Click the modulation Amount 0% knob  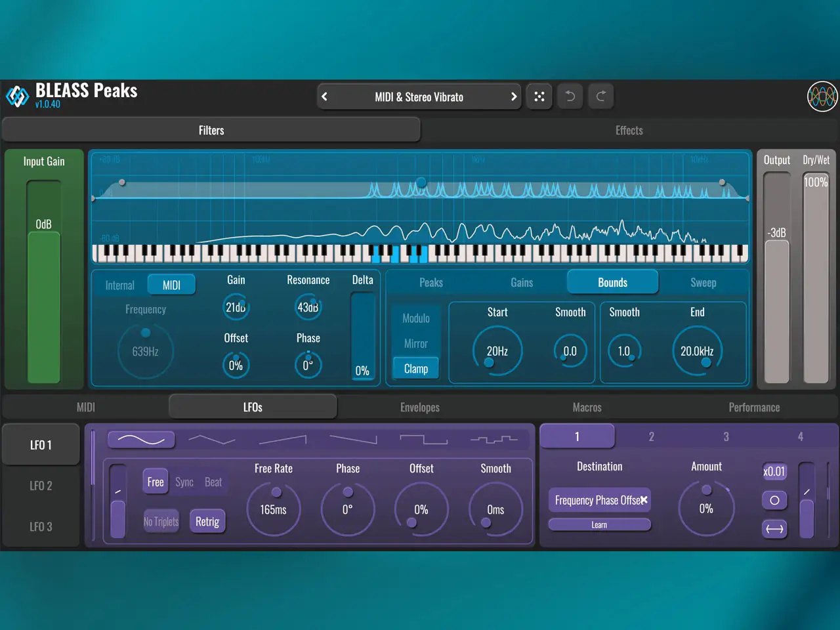(706, 509)
